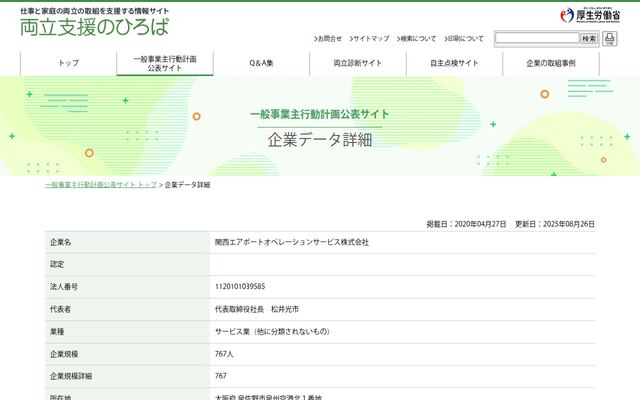The height and width of the screenshot is (400, 640).
Task: Open the 自主点検サイト navigation tab
Action: click(454, 63)
